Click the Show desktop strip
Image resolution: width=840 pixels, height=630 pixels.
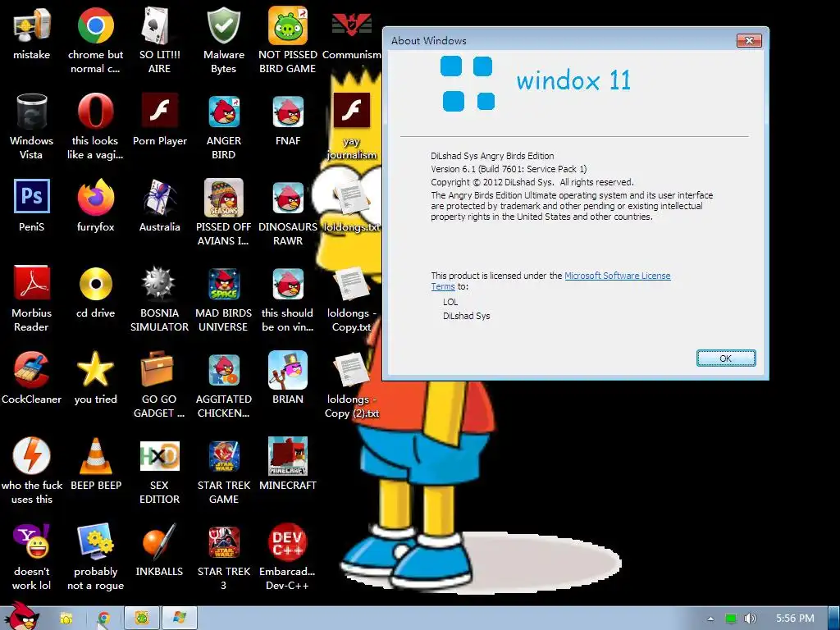click(834, 619)
